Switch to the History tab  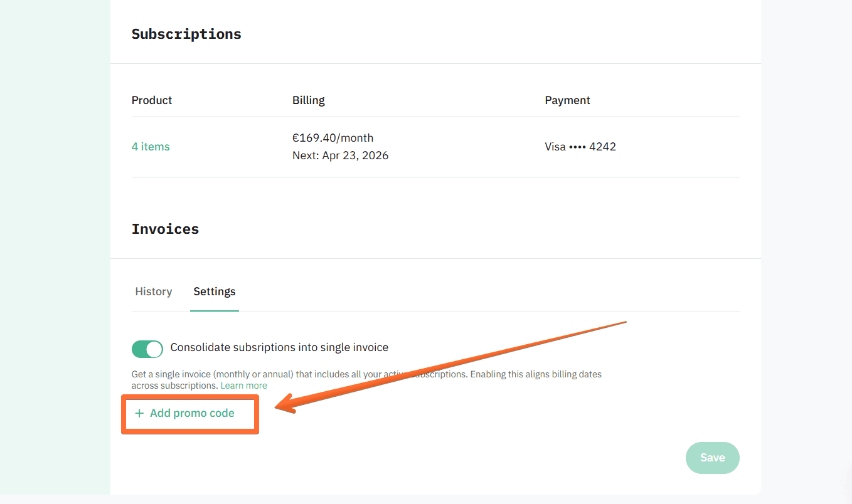(153, 291)
